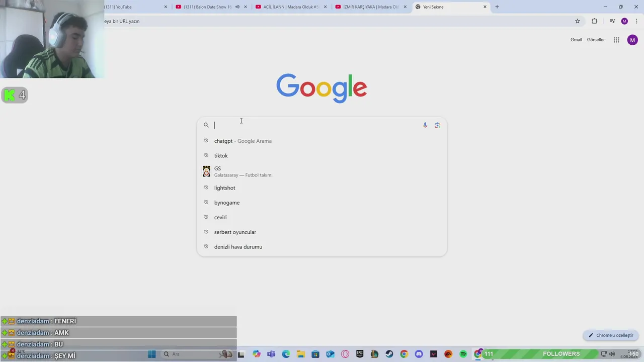Pick the bynogame suggestion
The width and height of the screenshot is (644, 362).
[321, 203]
